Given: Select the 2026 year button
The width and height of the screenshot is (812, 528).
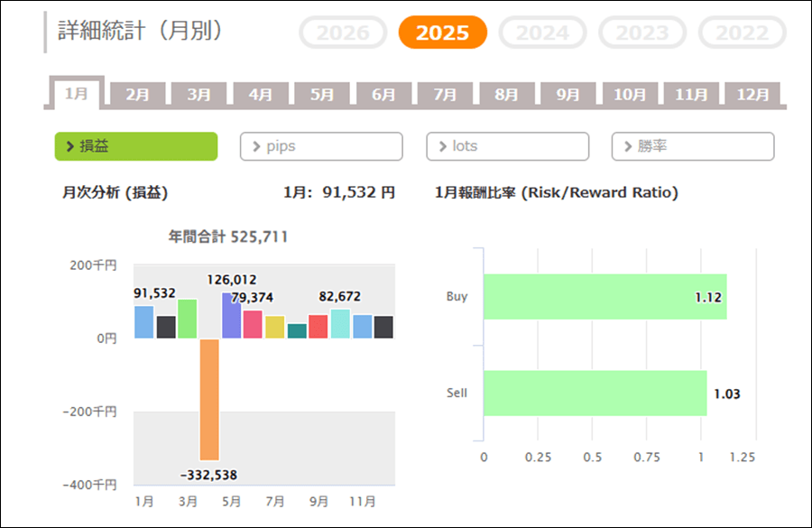Looking at the screenshot, I should coord(343,33).
